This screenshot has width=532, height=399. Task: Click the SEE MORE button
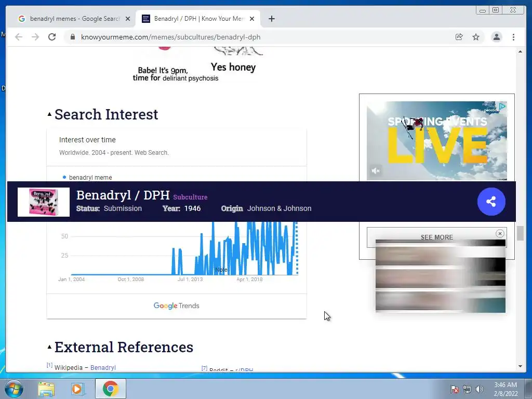click(436, 237)
